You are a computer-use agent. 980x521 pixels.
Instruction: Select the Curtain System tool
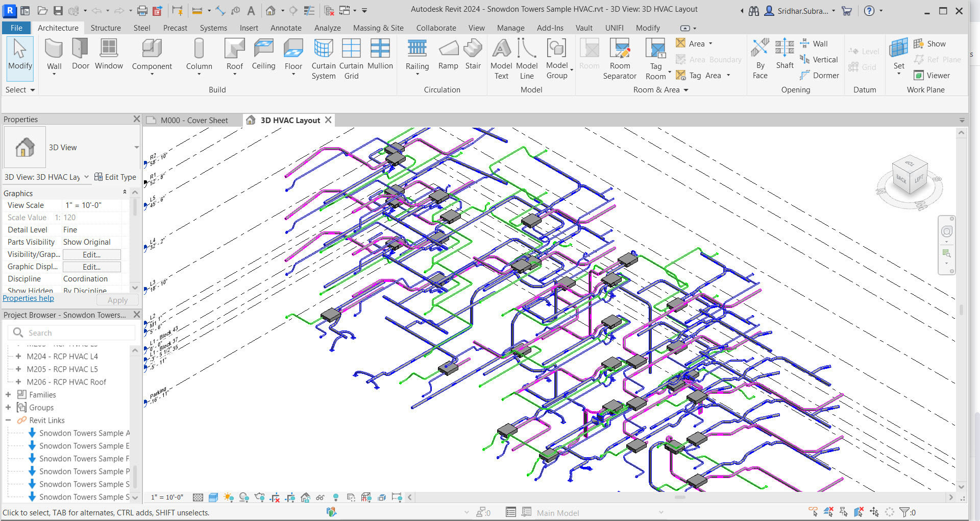324,59
